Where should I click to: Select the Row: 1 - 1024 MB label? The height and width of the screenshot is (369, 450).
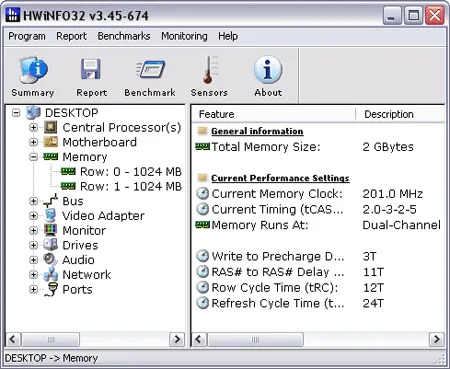pyautogui.click(x=131, y=186)
